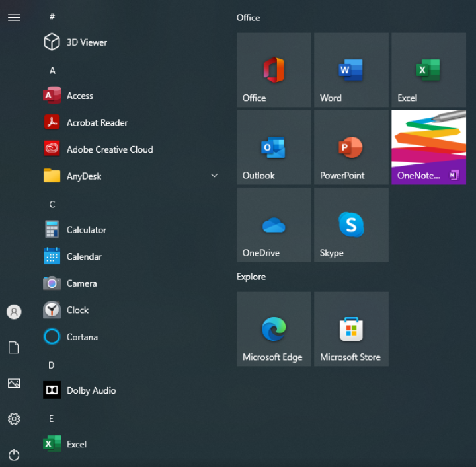Open Settings gear icon
The width and height of the screenshot is (476, 467).
coord(14,419)
